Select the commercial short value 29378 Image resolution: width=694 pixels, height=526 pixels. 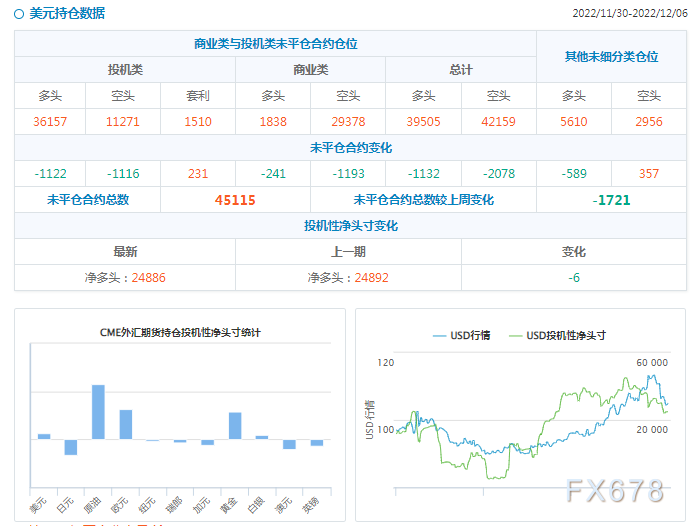pyautogui.click(x=348, y=122)
